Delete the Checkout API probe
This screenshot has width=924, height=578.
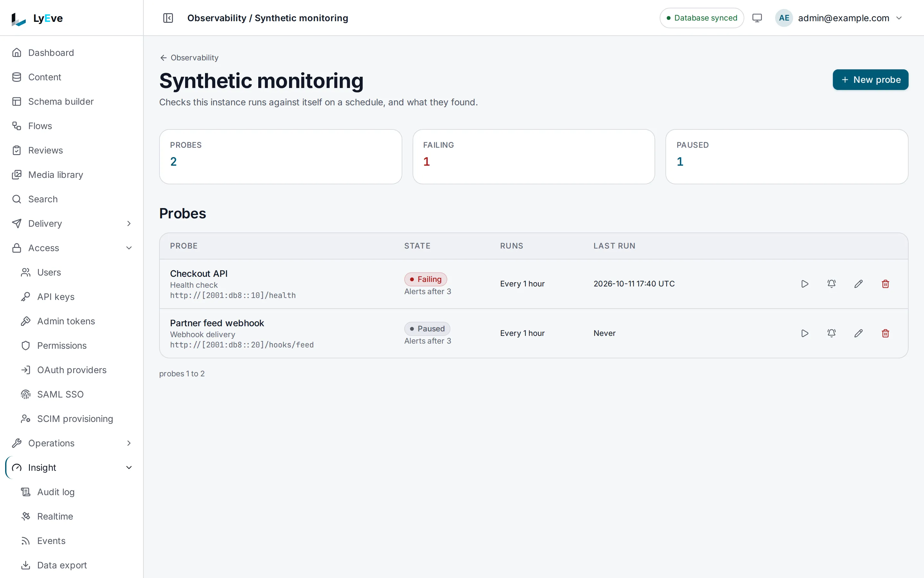point(885,284)
